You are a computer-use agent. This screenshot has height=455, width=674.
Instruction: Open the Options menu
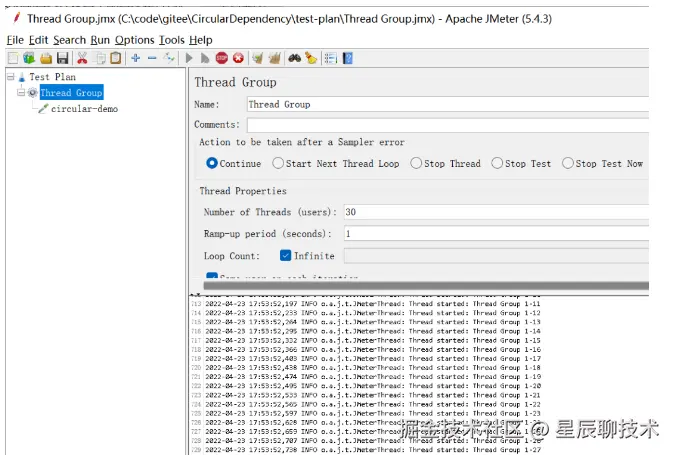pos(135,40)
